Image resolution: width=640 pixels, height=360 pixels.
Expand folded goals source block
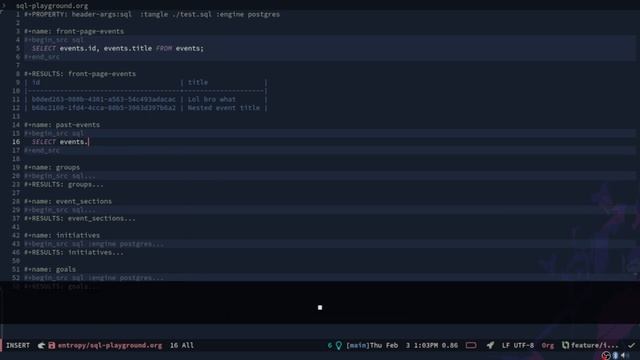click(94, 278)
